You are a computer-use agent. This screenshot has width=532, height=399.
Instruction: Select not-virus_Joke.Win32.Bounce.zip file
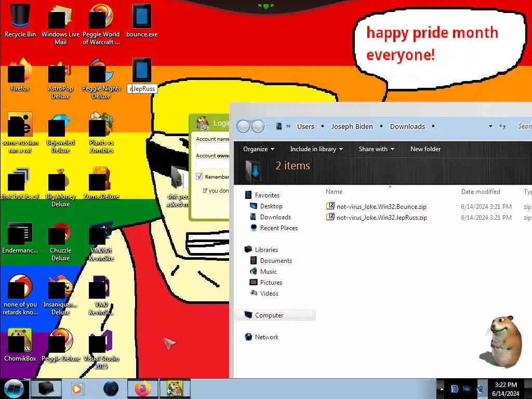tap(376, 206)
